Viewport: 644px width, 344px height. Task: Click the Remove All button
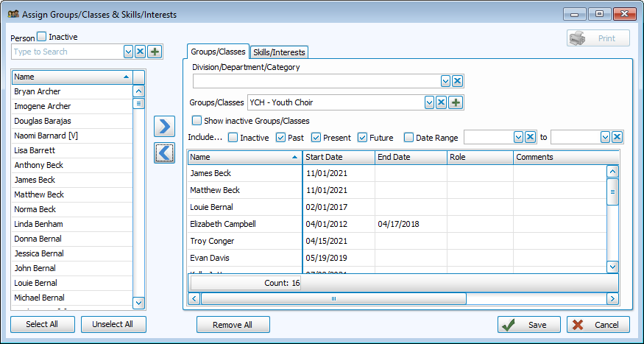click(233, 324)
